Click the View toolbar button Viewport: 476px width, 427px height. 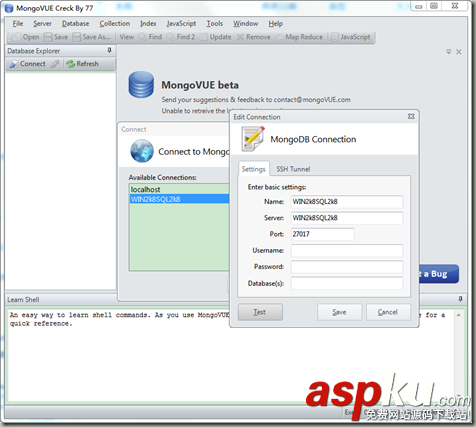[127, 37]
